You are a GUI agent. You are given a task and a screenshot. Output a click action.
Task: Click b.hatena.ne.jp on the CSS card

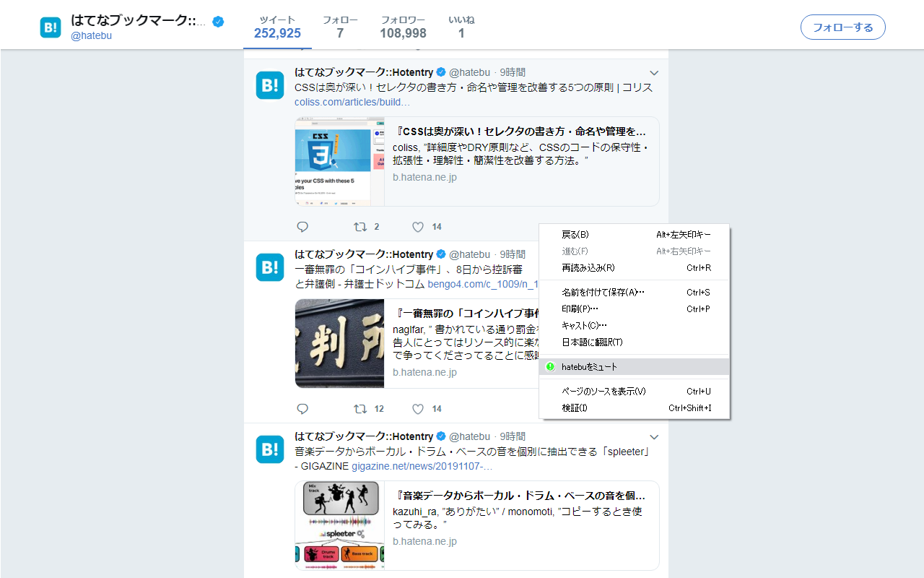tap(424, 177)
